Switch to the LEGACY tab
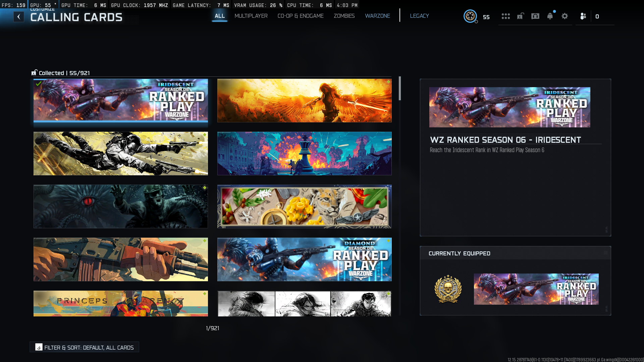Screen dimensions: 644x362 (x=419, y=16)
